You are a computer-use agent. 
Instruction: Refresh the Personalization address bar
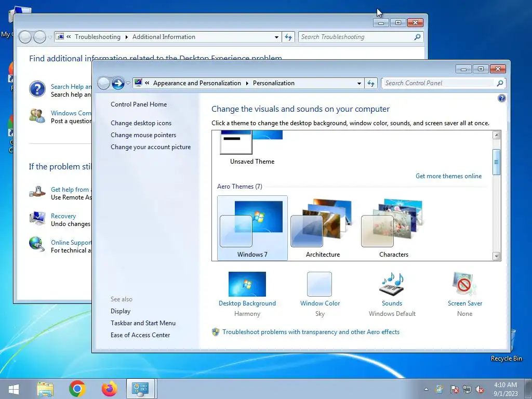[x=371, y=83]
